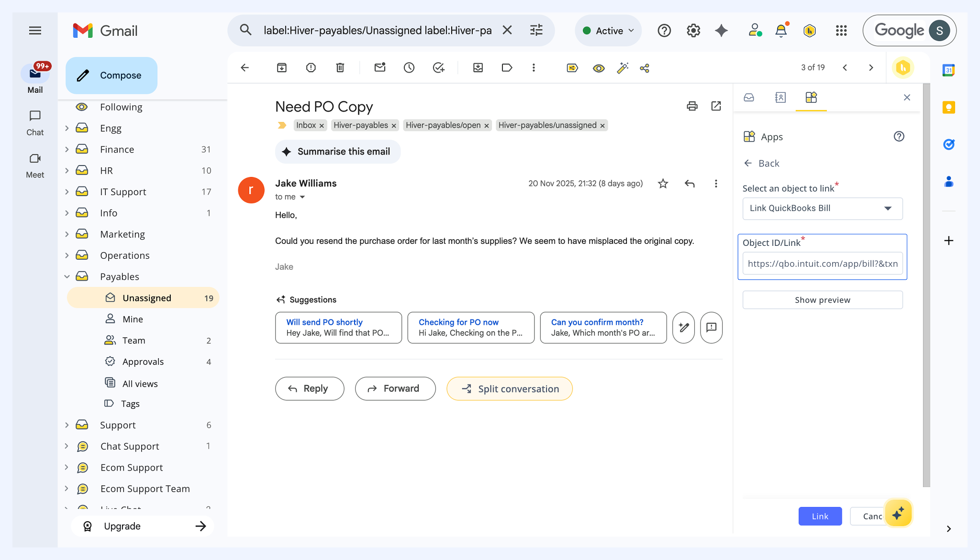
Task: Switch to Hiver inbox panel tab
Action: [749, 98]
